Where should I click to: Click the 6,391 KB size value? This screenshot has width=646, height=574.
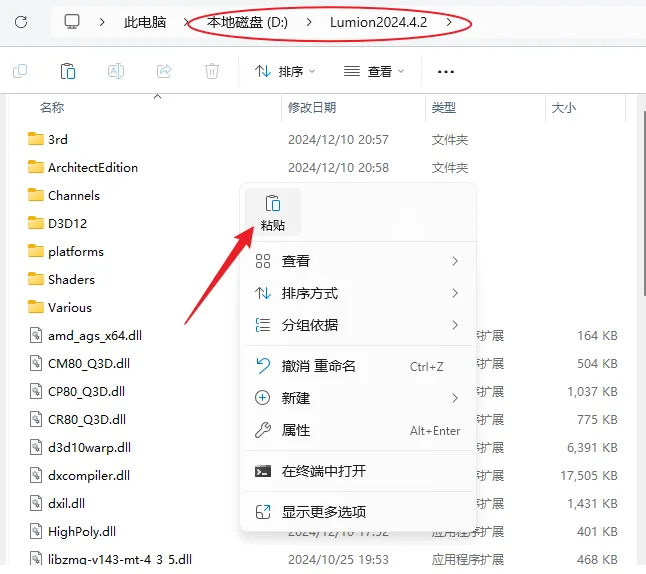pos(592,447)
